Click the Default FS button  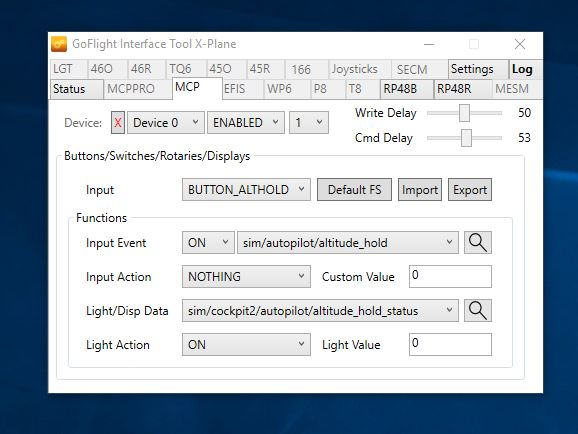tap(354, 190)
